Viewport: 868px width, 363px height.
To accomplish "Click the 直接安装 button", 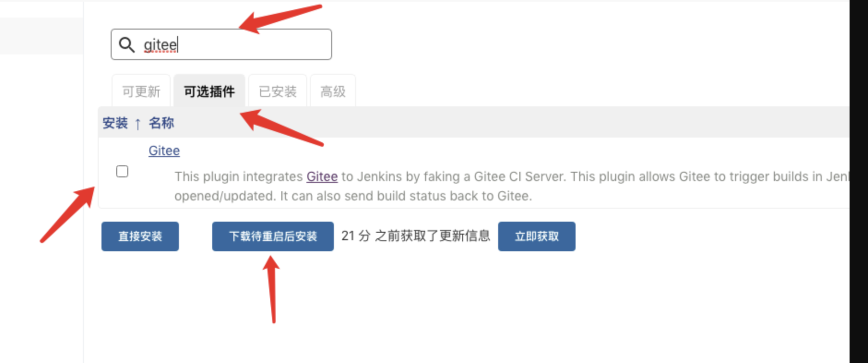I will (x=140, y=236).
